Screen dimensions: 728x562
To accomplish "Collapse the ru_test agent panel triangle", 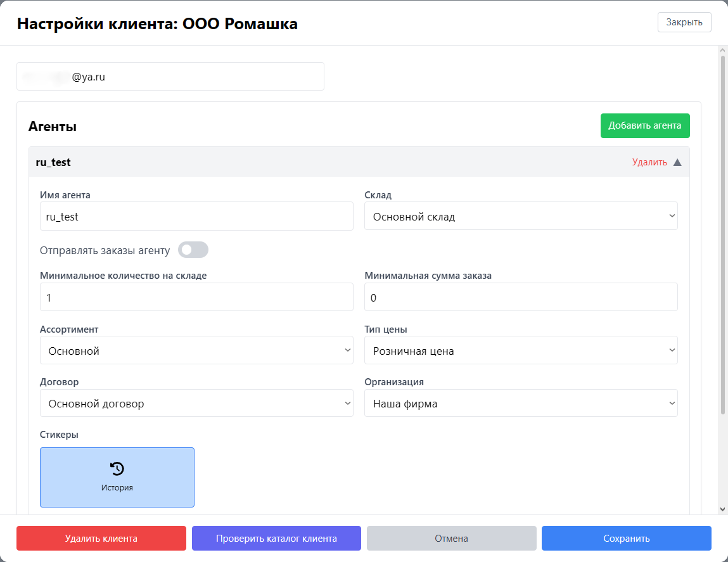I will coord(677,162).
